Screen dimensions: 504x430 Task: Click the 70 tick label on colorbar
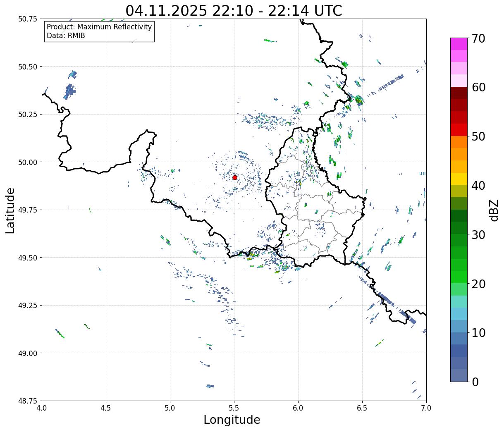click(478, 38)
